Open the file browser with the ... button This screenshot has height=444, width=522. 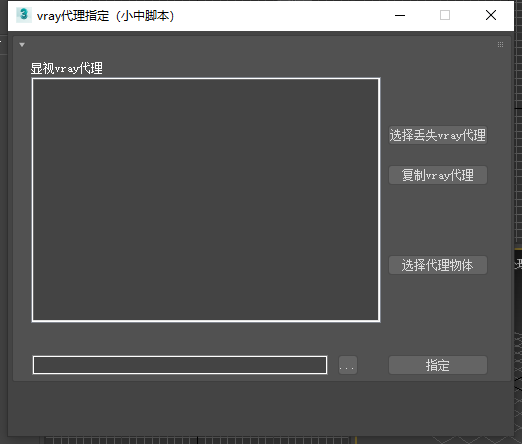(348, 365)
